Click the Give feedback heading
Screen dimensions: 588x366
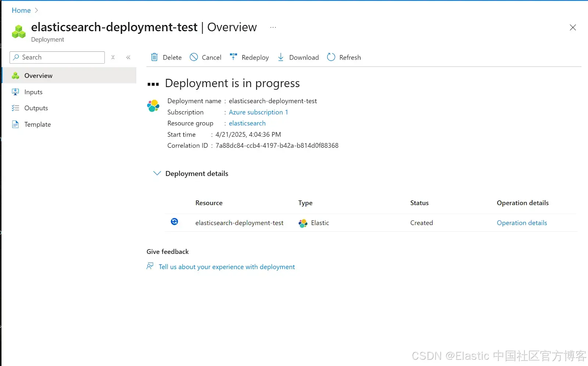168,251
